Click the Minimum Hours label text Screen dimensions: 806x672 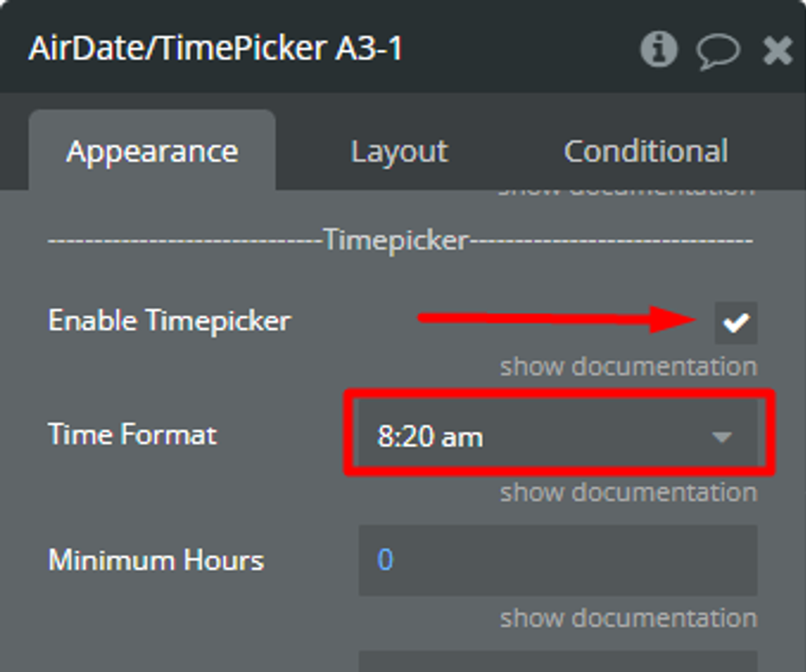tap(156, 560)
